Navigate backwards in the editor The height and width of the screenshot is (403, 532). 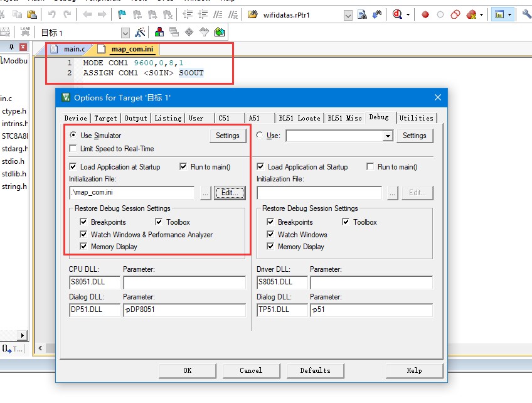coord(87,14)
